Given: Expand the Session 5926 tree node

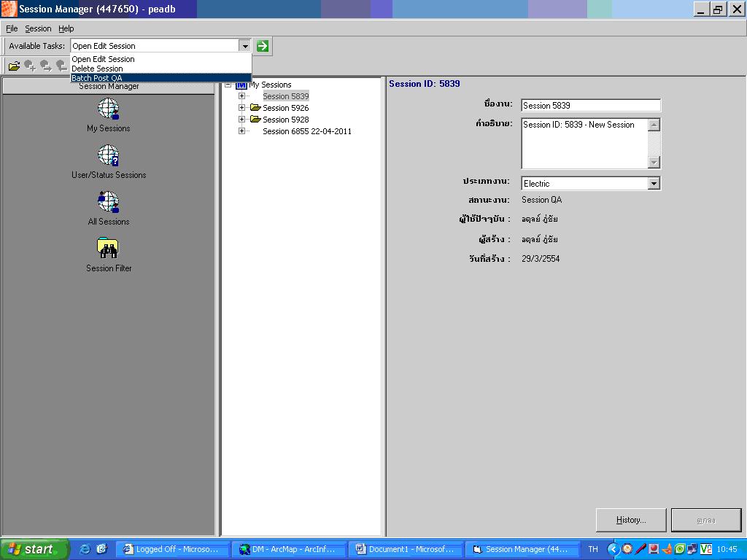Looking at the screenshot, I should click(x=242, y=107).
